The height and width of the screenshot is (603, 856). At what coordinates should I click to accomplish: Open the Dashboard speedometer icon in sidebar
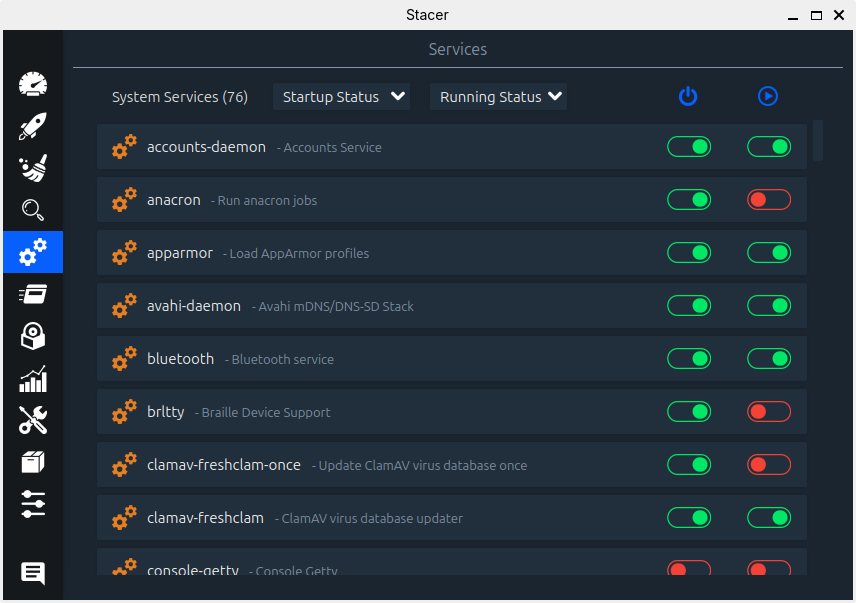[x=33, y=84]
